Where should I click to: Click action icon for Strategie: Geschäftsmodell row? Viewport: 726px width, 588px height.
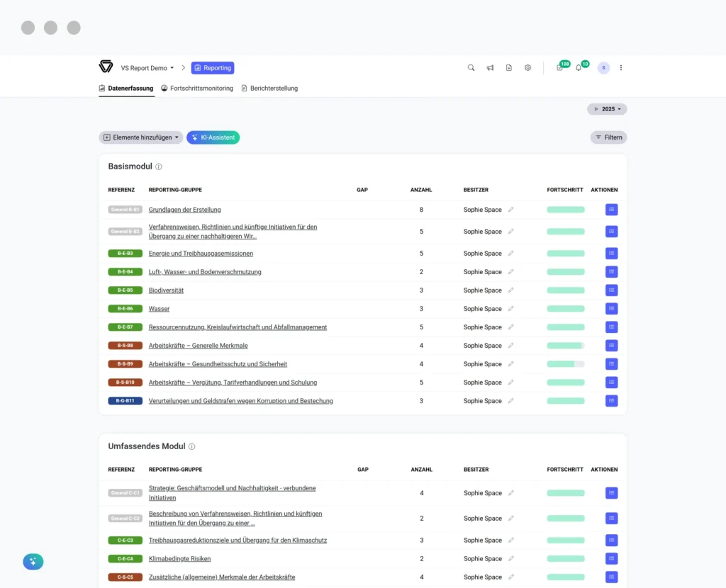(611, 492)
